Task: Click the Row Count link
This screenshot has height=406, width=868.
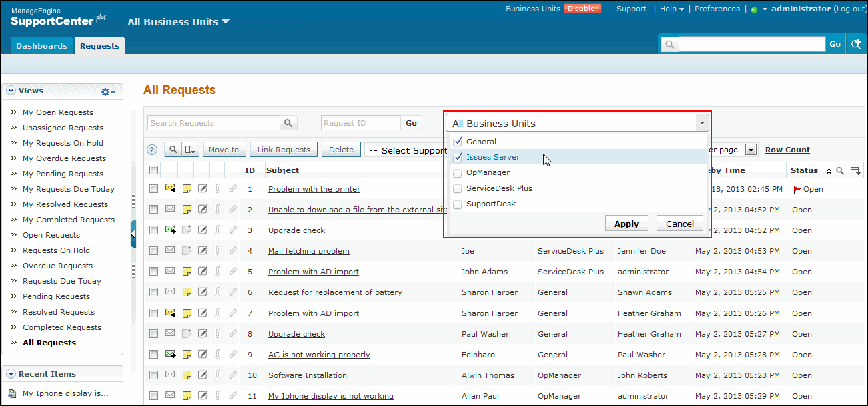Action: (x=787, y=150)
